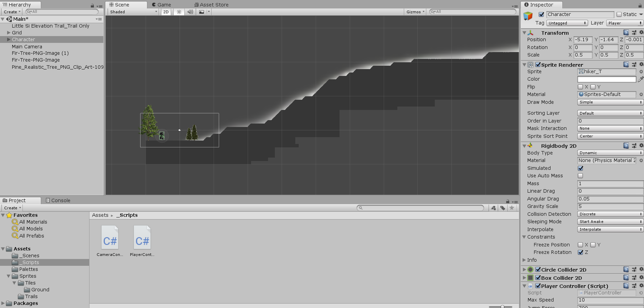Pick color with eyedropper icon
Screen dimensions: 644x308
point(641,79)
